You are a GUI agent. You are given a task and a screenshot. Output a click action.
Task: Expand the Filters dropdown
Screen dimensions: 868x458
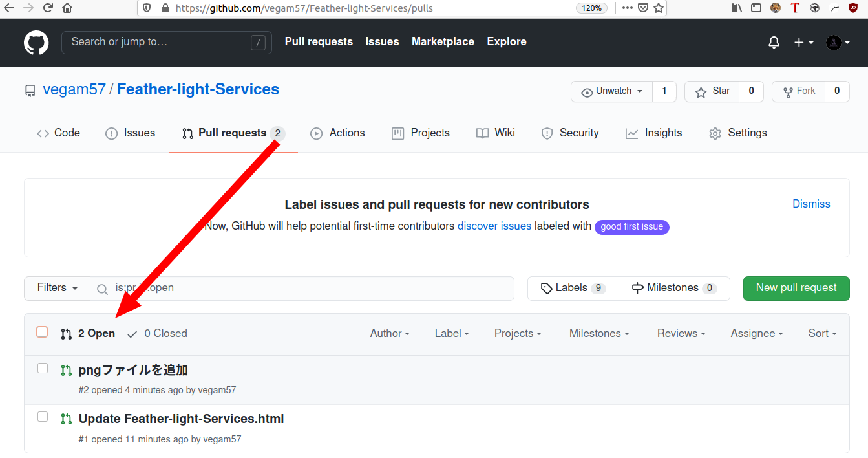[57, 288]
